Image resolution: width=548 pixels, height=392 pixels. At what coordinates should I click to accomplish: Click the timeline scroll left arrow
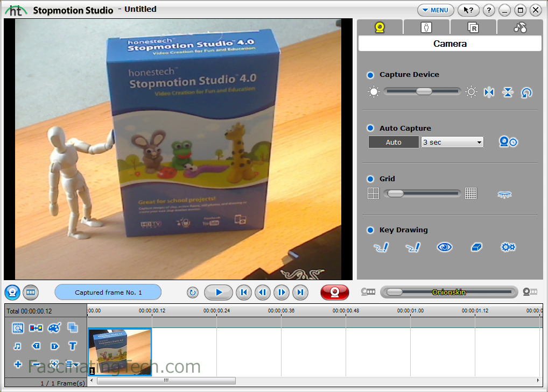tap(92, 381)
